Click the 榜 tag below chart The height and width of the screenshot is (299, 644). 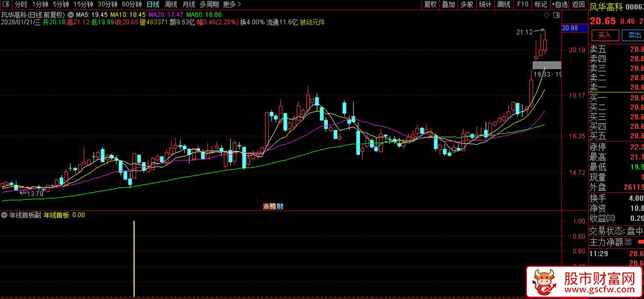[x=273, y=206]
